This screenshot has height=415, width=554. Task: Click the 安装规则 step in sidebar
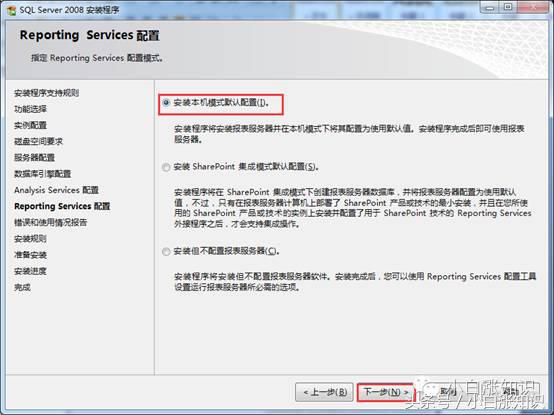click(30, 239)
